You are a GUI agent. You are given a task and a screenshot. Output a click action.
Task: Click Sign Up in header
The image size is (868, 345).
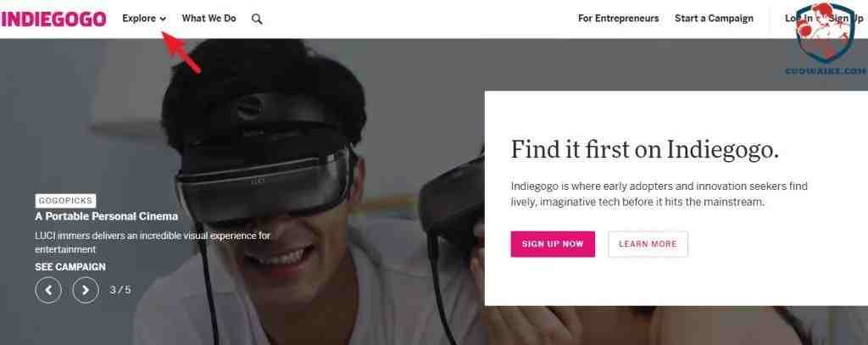[846, 19]
